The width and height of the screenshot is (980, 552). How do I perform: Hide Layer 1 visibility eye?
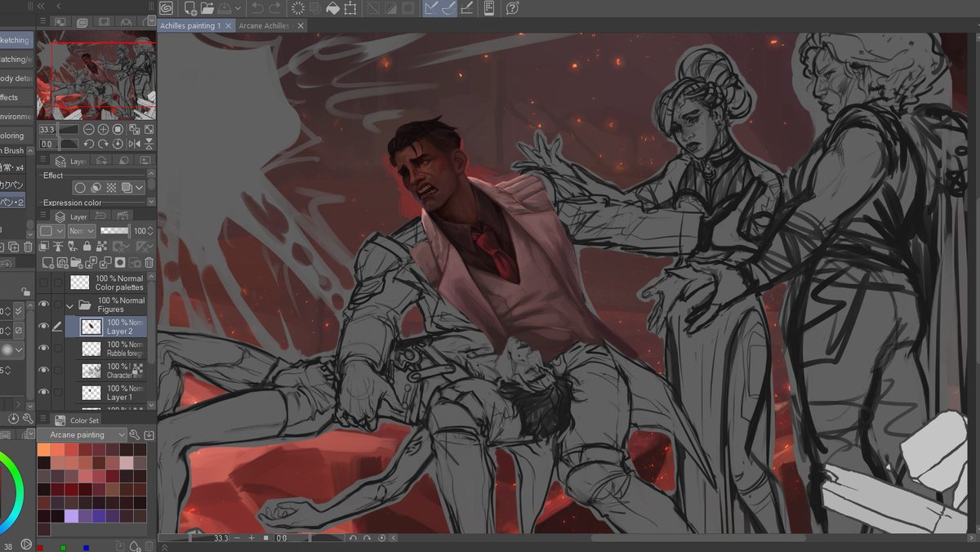[44, 393]
